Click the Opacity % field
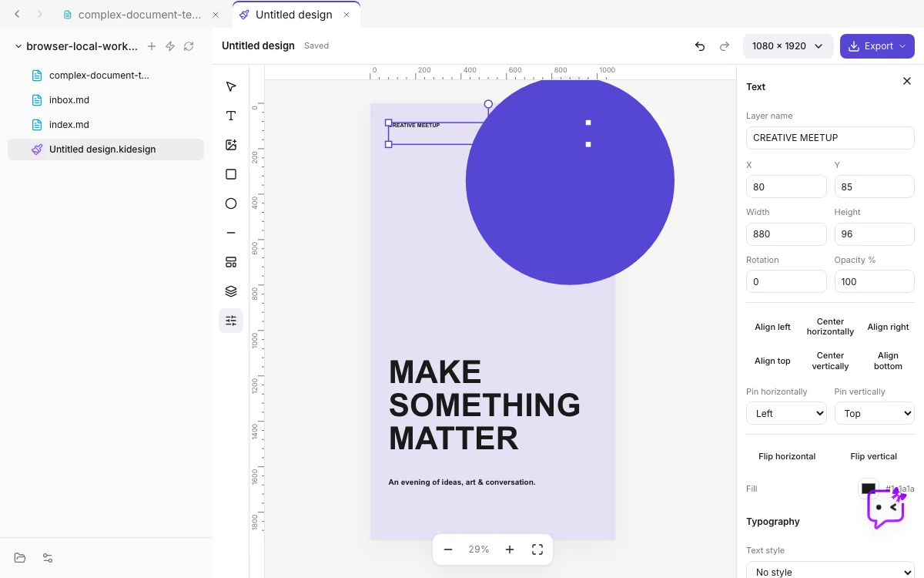This screenshot has height=578, width=924. click(x=875, y=281)
